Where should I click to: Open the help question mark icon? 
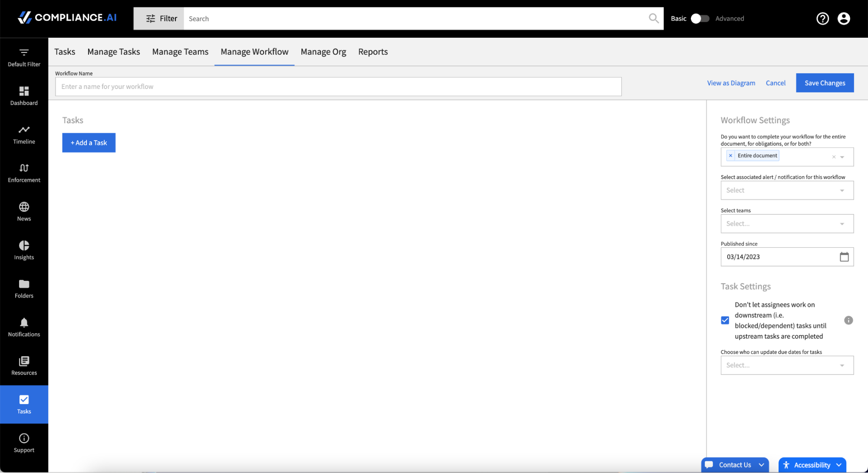pyautogui.click(x=822, y=19)
